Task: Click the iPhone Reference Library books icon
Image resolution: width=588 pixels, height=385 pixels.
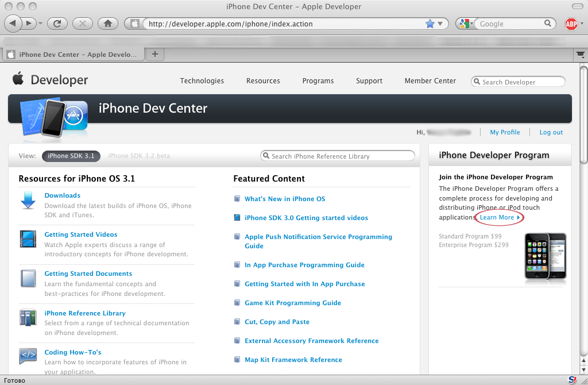Action: point(28,317)
